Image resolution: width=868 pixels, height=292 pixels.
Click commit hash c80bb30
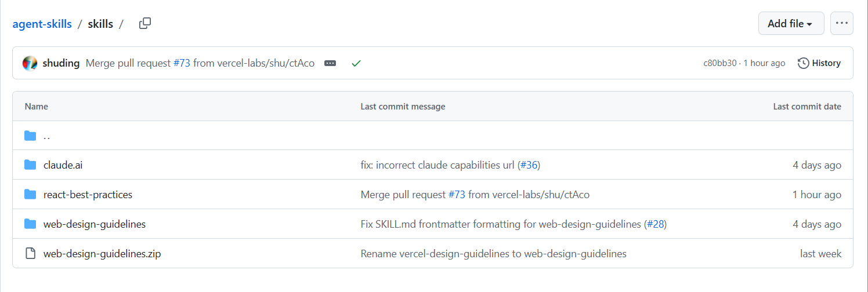tap(720, 63)
